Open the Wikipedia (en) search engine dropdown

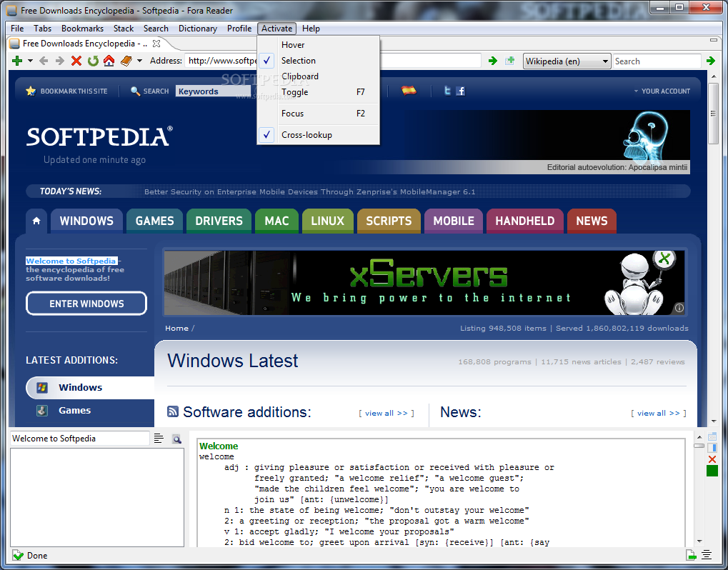pos(567,61)
